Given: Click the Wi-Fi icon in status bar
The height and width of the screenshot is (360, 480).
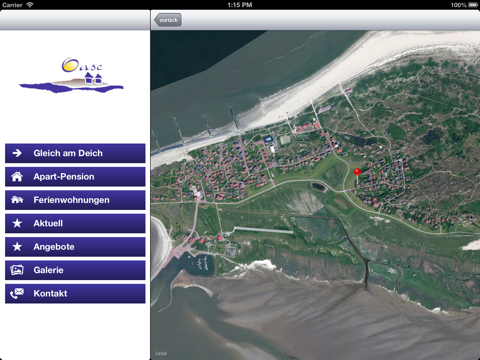Looking at the screenshot, I should 30,5.
